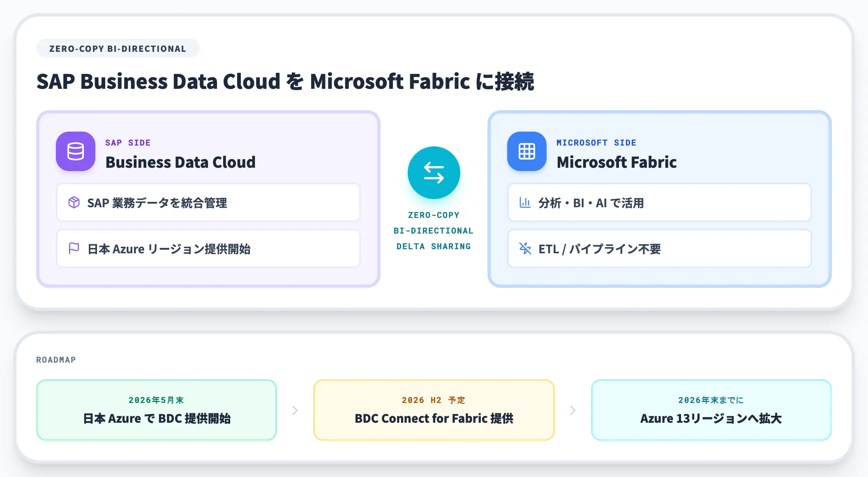Open the SAP 業務データを統合管理 card

(x=208, y=202)
